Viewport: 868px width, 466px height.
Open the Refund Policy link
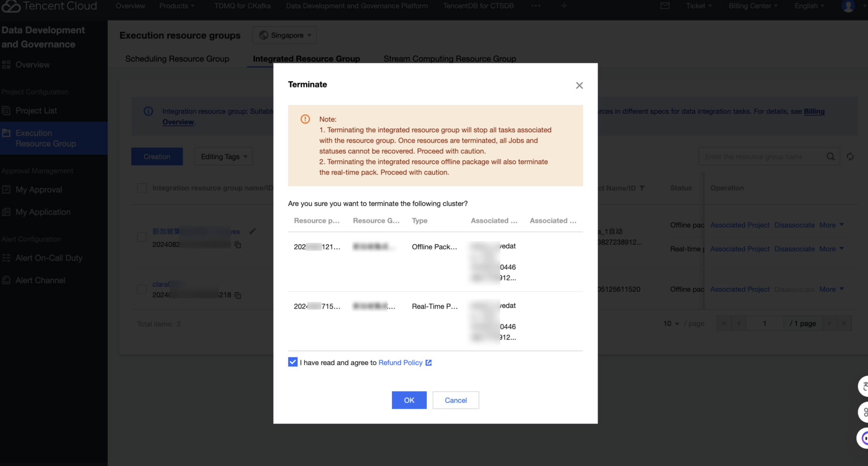pyautogui.click(x=400, y=363)
